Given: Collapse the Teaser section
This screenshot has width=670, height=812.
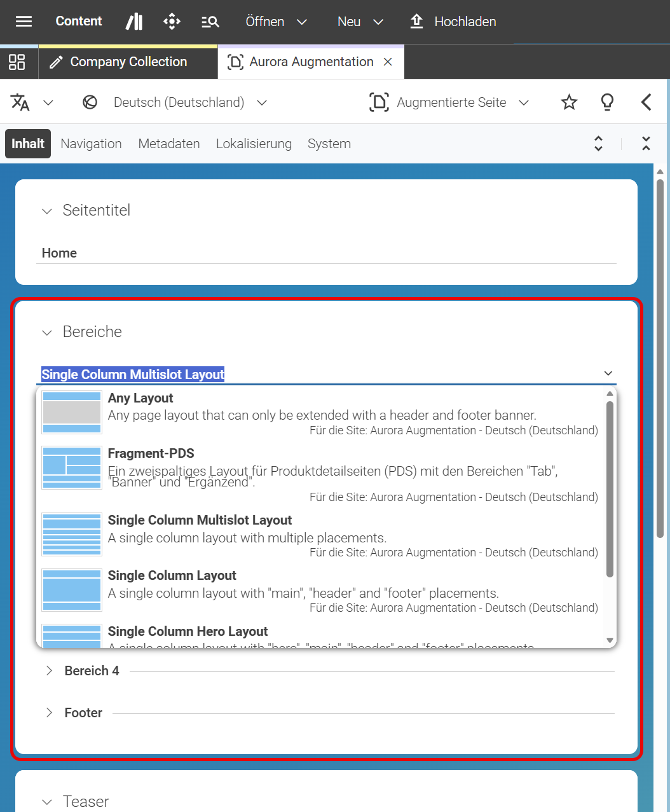Looking at the screenshot, I should (x=47, y=802).
